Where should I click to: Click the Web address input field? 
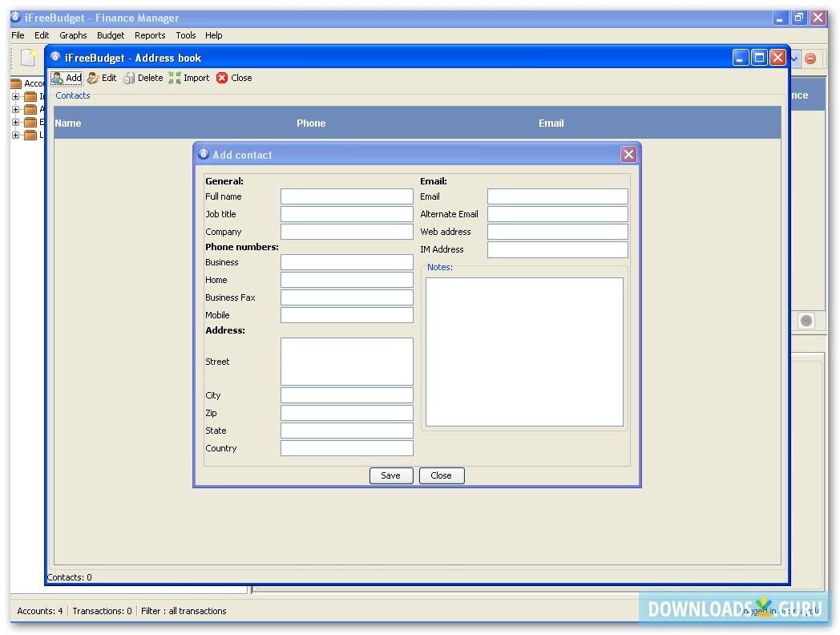[558, 232]
